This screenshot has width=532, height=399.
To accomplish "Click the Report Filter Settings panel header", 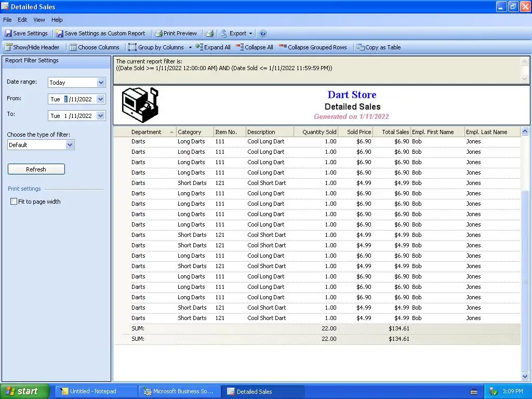I will coord(56,61).
